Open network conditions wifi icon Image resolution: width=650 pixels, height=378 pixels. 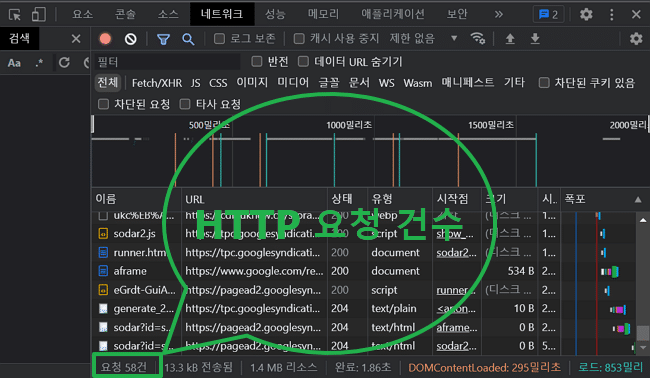tap(478, 39)
